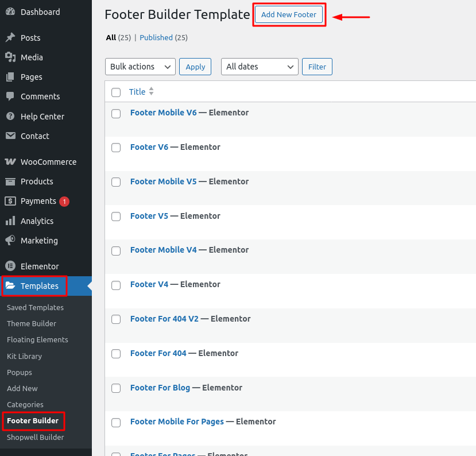Screen dimensions: 476x456
Task: Open Theme Builder submenu item
Action: 32,323
